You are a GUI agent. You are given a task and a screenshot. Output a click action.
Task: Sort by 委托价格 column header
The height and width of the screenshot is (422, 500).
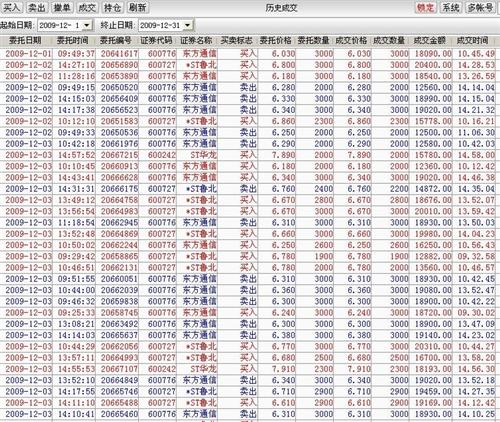point(276,41)
